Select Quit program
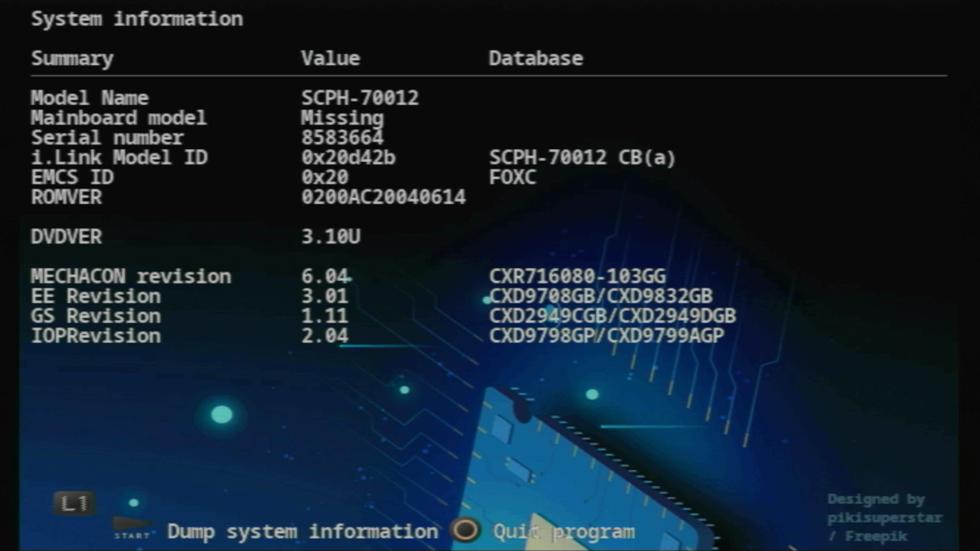 click(x=563, y=532)
